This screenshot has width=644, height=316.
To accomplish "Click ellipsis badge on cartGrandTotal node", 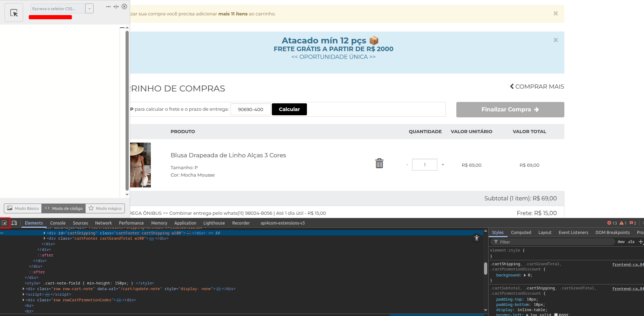I will coord(152,239).
